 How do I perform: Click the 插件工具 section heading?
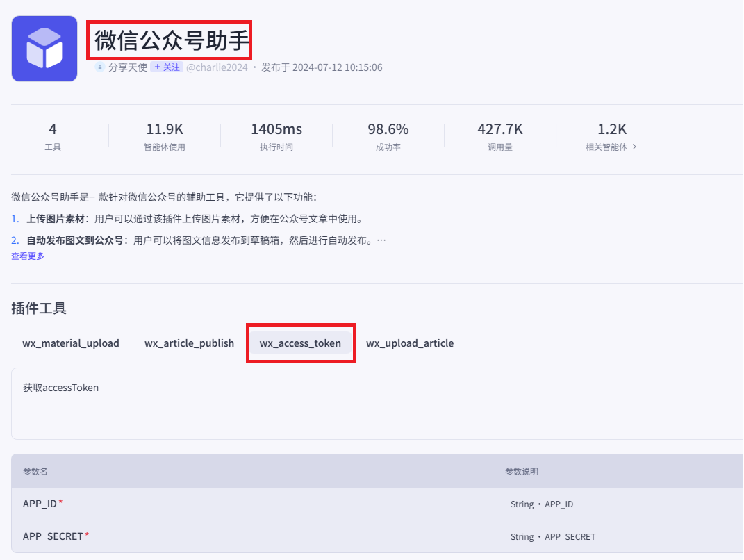click(39, 308)
